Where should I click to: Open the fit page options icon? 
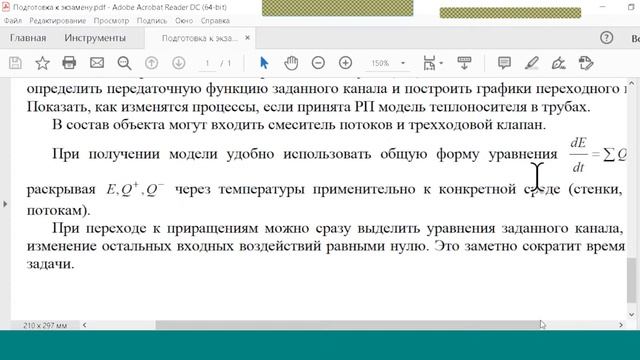[429, 63]
